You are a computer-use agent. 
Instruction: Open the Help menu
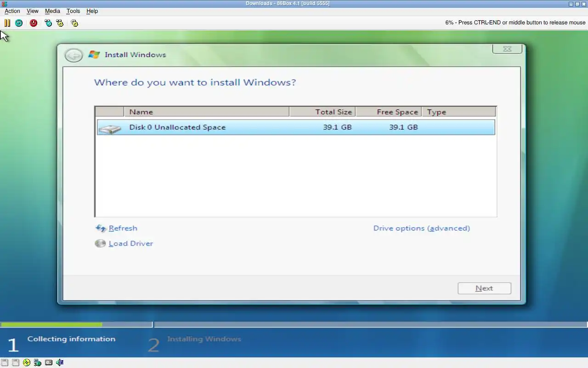[92, 11]
